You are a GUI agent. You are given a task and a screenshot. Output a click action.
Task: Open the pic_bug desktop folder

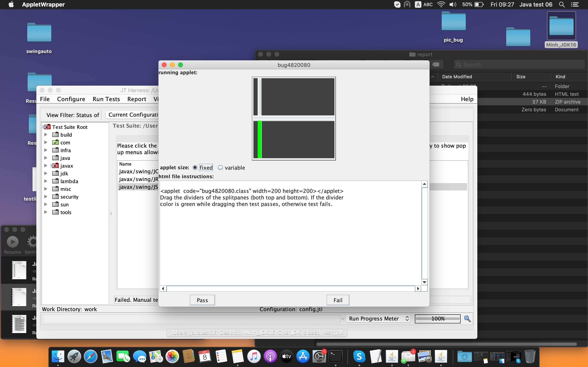pos(453,22)
